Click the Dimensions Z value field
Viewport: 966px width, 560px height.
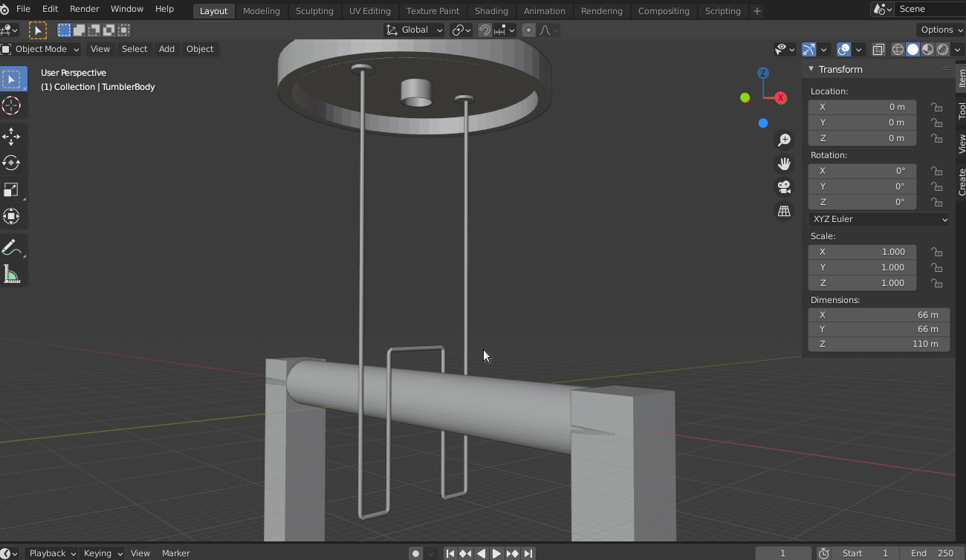879,344
